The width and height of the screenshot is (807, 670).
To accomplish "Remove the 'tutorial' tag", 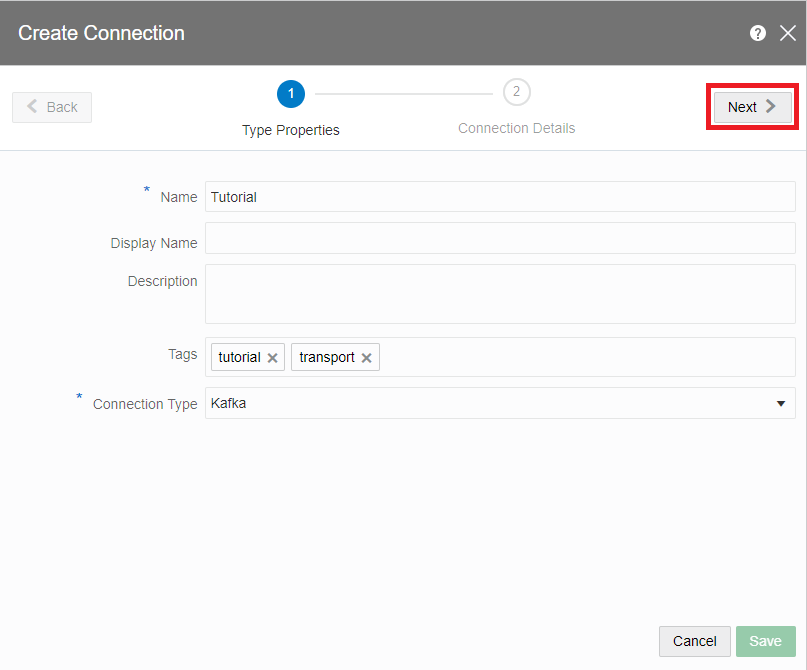I will click(x=272, y=358).
